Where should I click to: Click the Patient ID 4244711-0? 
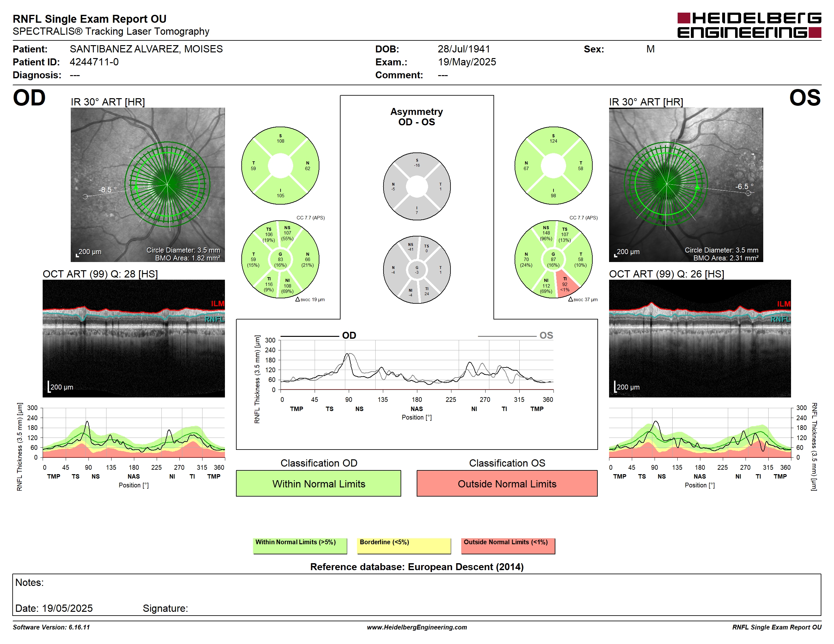tap(94, 62)
